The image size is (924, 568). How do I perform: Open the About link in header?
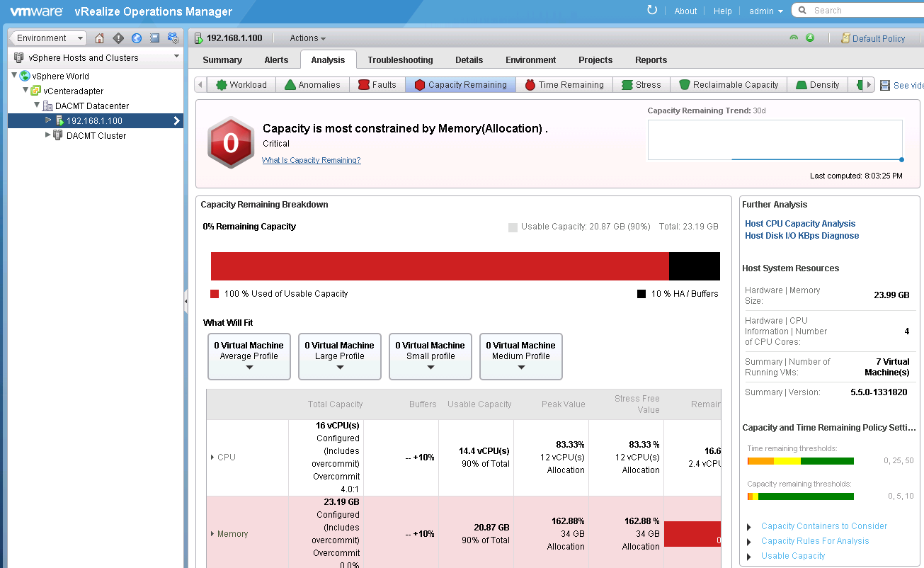tap(685, 11)
